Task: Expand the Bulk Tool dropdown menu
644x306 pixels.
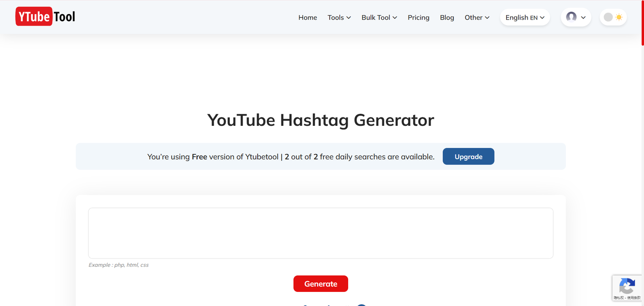Action: click(379, 17)
